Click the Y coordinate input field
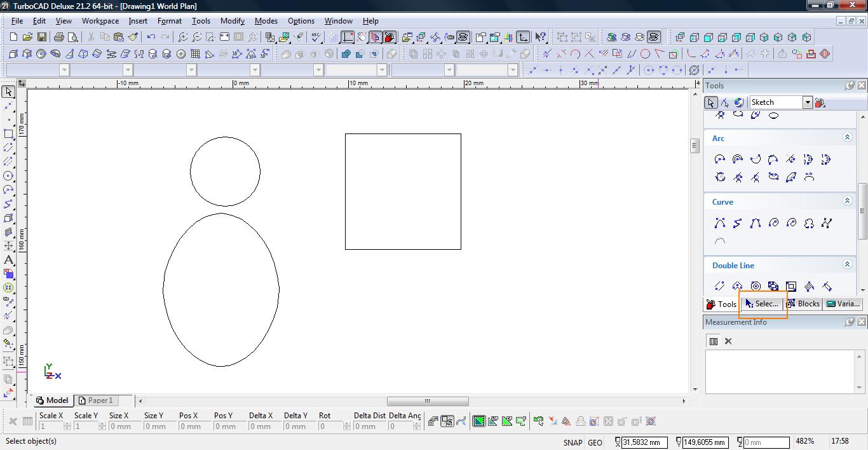 706,442
